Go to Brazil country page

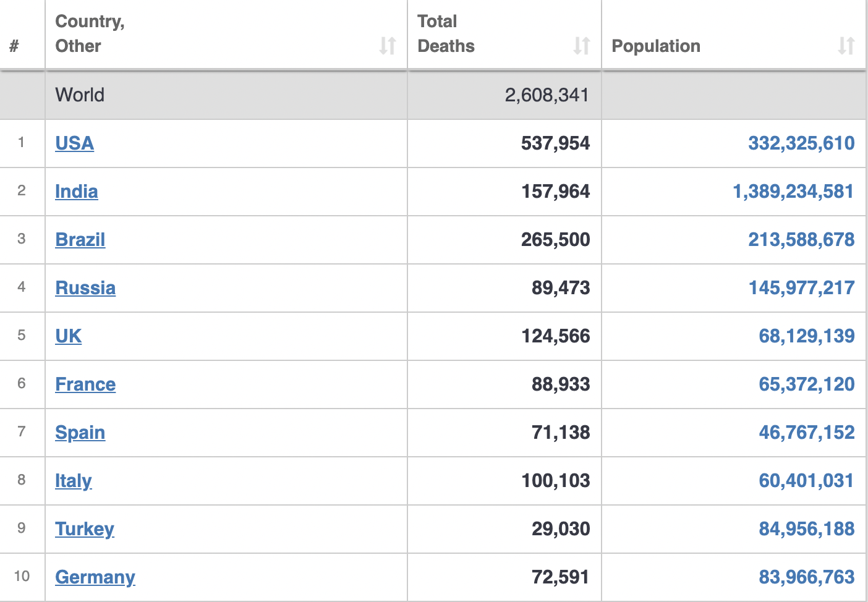[80, 240]
